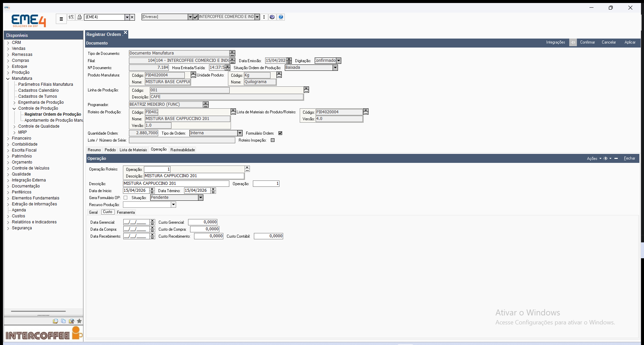This screenshot has height=345, width=644.
Task: Click the Custo Gerencial input field
Action: point(203,222)
